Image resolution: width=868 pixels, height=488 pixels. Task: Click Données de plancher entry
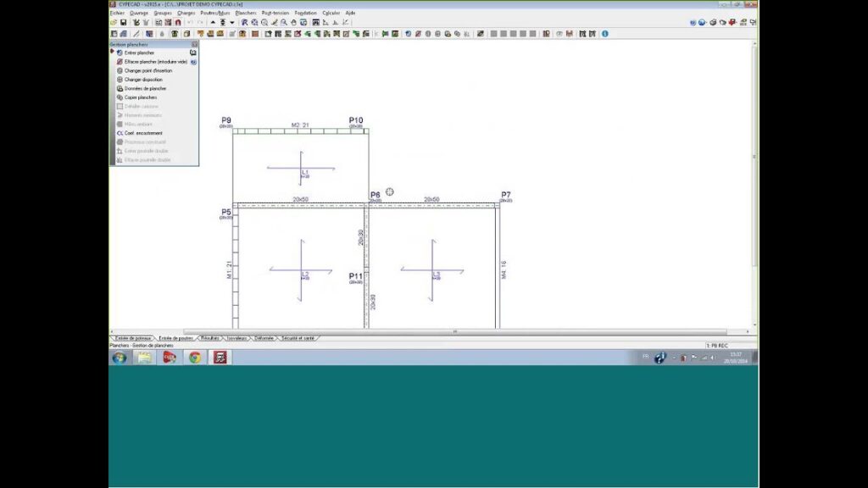tap(145, 88)
